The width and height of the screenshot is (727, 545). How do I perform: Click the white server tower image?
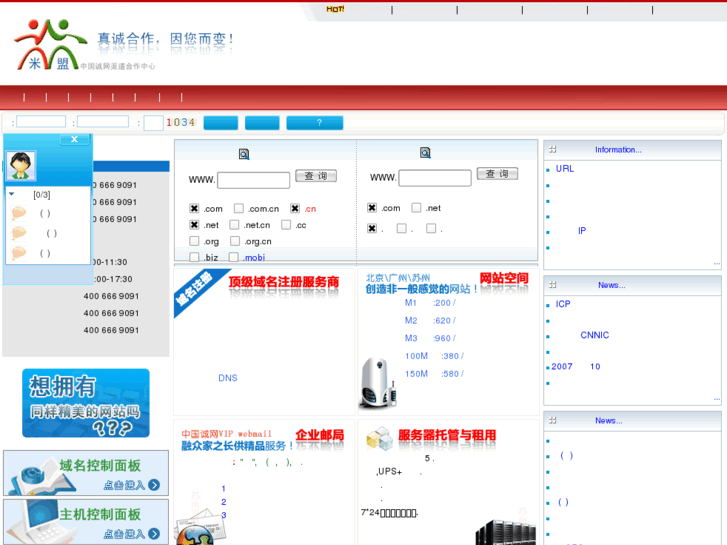tap(378, 383)
